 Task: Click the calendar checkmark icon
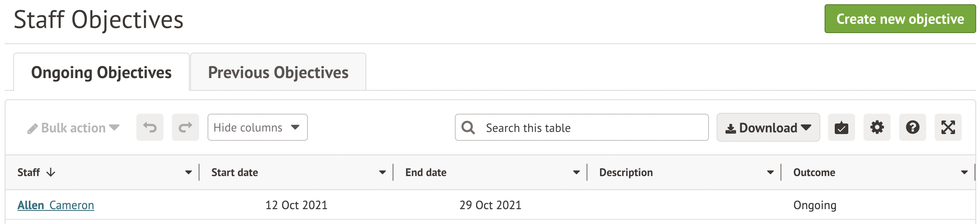[x=841, y=127]
